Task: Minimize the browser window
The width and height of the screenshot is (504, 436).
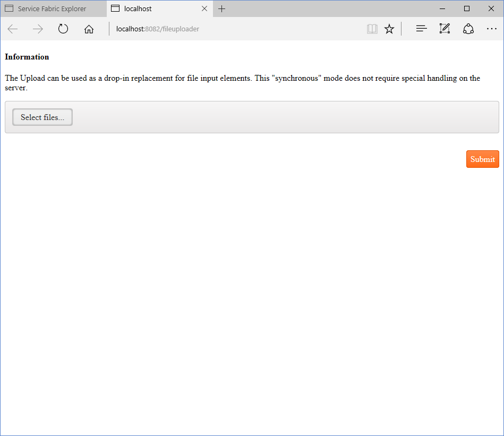Action: click(x=442, y=8)
